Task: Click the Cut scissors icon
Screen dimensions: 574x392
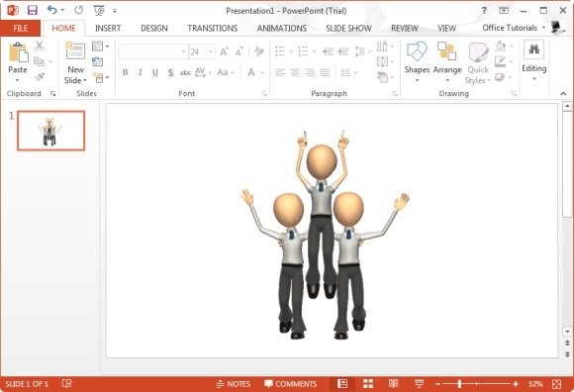Action: pyautogui.click(x=40, y=47)
